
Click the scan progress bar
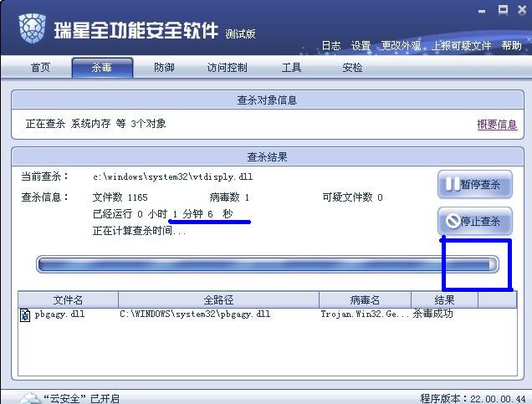268,264
